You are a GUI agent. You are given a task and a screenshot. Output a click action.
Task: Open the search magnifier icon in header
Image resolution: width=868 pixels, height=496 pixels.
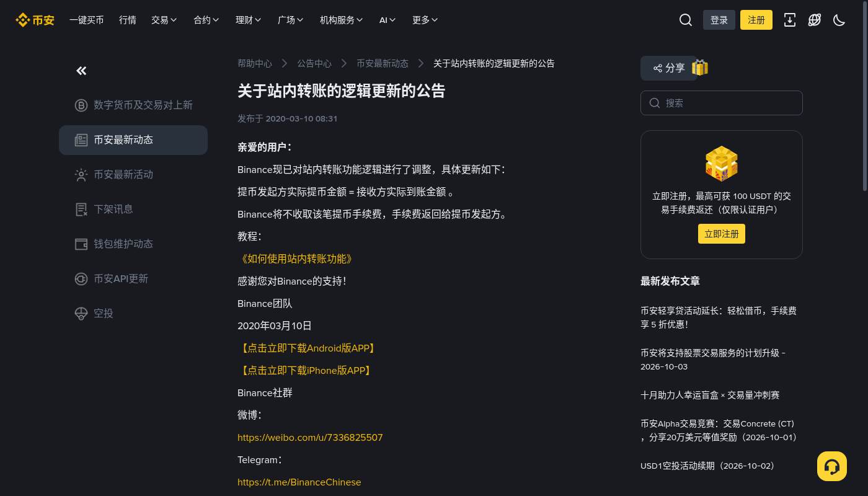coord(686,20)
